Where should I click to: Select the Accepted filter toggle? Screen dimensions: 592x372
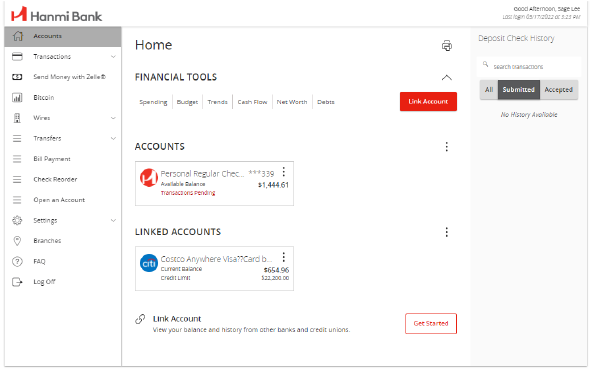tap(559, 90)
